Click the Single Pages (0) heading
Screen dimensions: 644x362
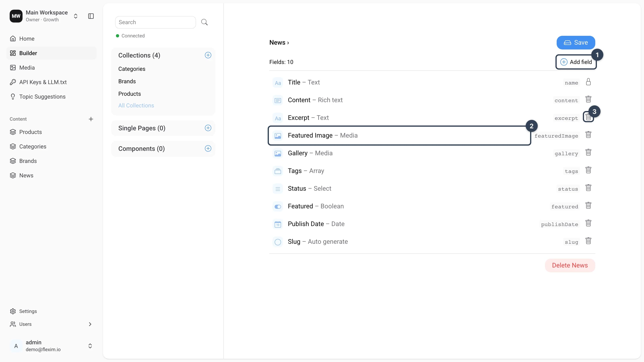pyautogui.click(x=142, y=128)
